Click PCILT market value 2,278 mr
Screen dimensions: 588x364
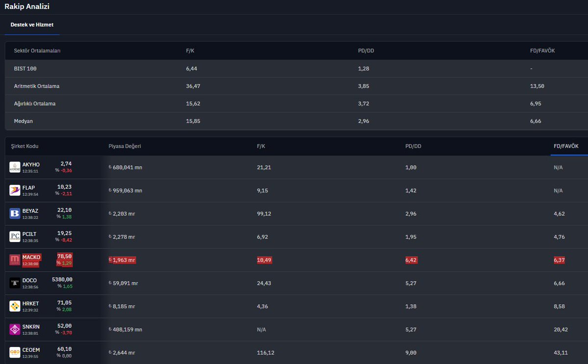pyautogui.click(x=122, y=237)
